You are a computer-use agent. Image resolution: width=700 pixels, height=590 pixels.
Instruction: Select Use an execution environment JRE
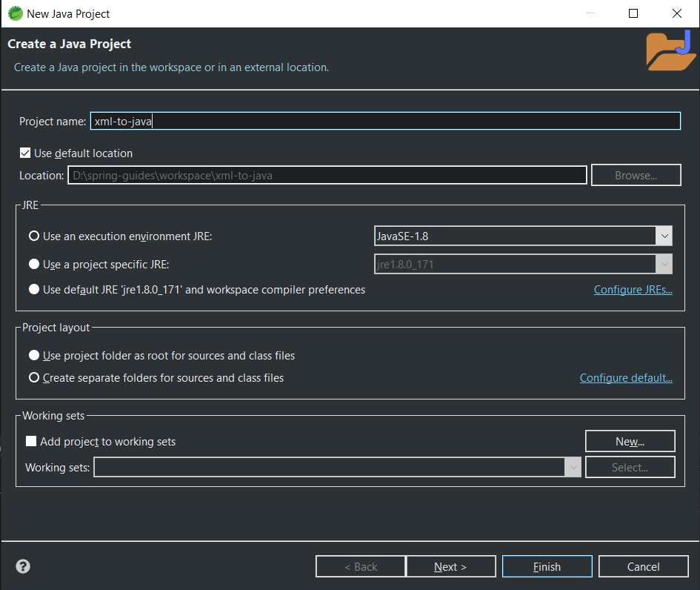tap(34, 236)
